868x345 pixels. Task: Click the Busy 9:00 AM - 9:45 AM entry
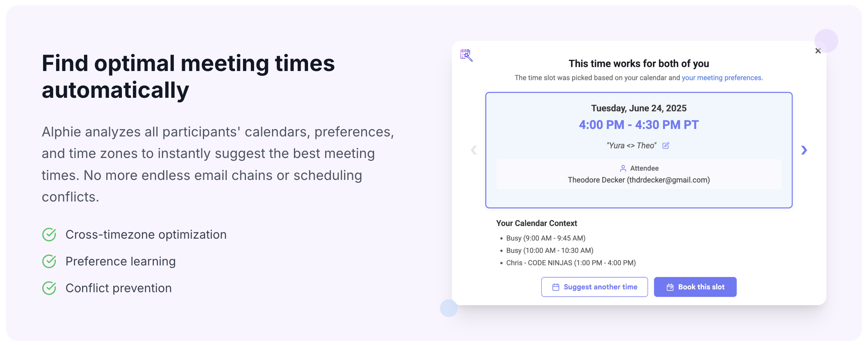tap(545, 238)
